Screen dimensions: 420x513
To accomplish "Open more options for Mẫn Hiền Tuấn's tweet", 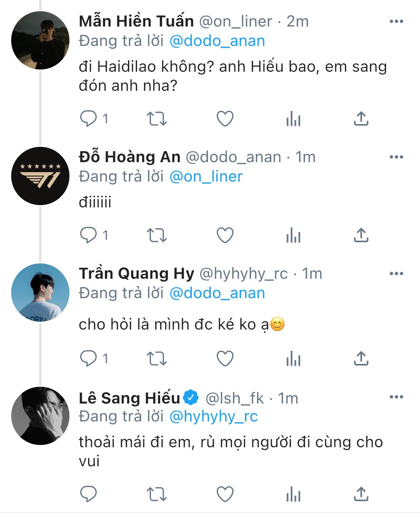I will 396,21.
